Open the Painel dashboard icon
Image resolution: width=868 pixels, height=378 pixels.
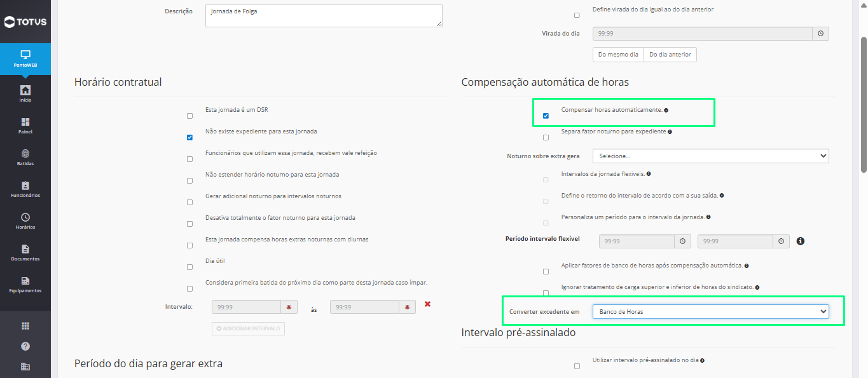coord(25,121)
